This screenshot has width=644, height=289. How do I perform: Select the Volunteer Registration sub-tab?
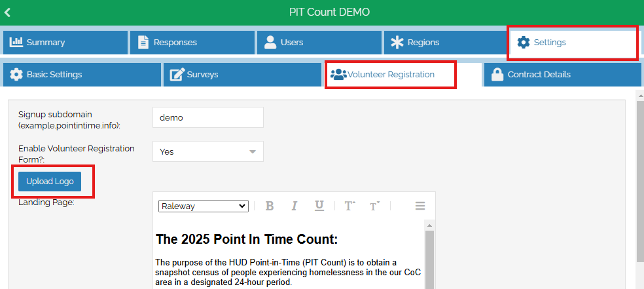point(391,75)
